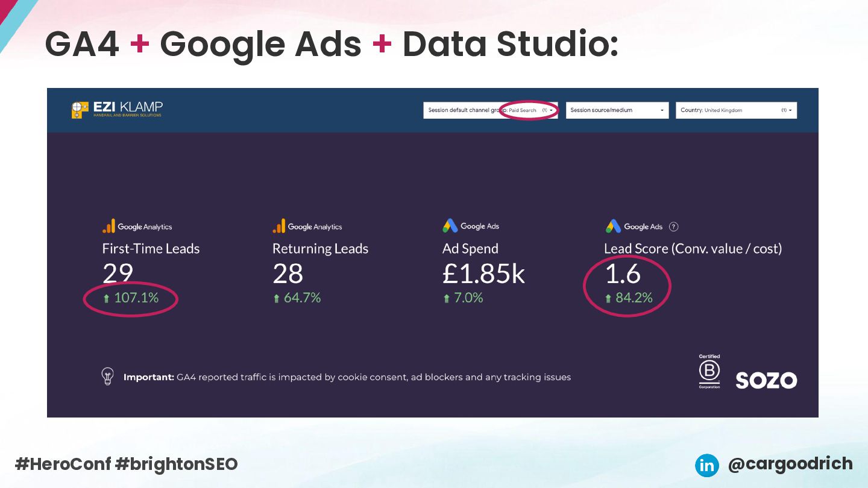Viewport: 868px width, 488px height.
Task: Click the SOZO logo
Action: (766, 380)
